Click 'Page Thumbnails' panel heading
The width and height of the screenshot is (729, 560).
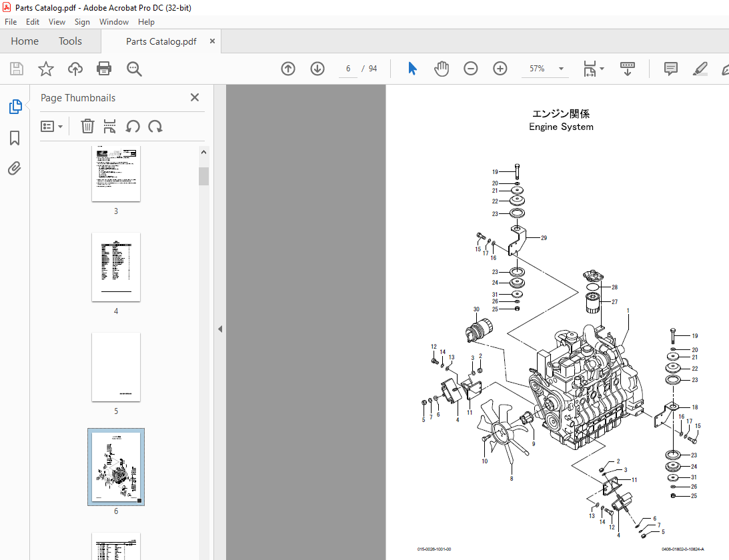tap(78, 97)
